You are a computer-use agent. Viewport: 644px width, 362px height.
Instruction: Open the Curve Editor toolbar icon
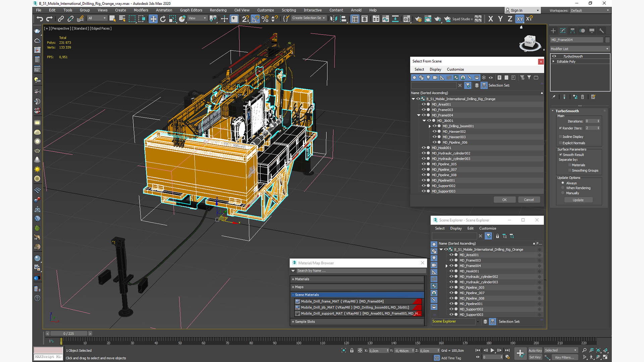coord(386,19)
